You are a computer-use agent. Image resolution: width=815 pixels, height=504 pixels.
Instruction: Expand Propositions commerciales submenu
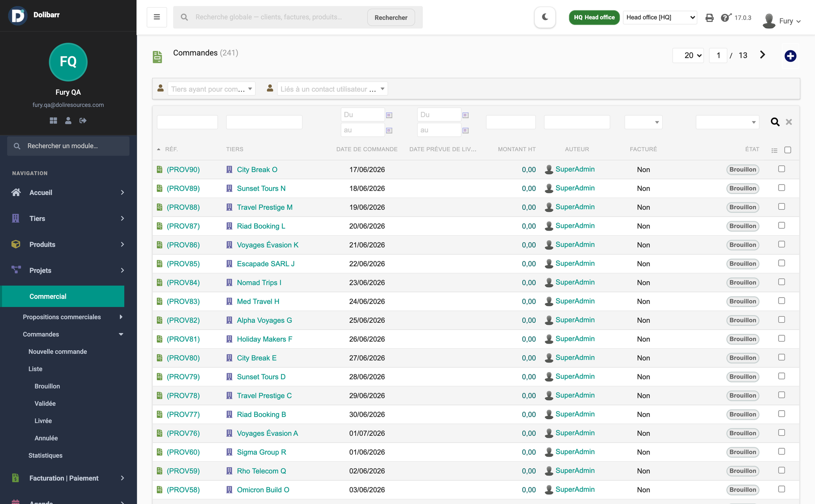pos(121,317)
